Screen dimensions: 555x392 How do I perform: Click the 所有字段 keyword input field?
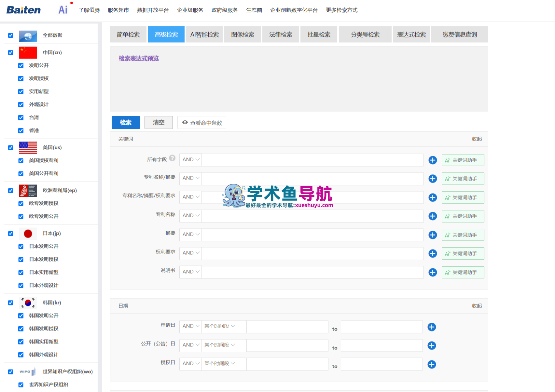(x=312, y=160)
